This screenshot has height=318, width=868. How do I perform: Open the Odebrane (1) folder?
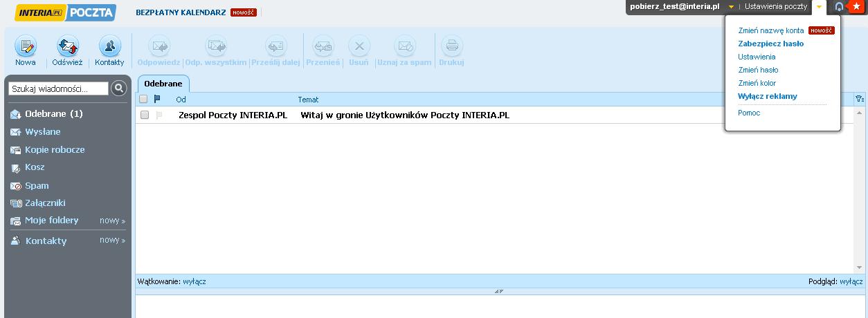coord(54,113)
